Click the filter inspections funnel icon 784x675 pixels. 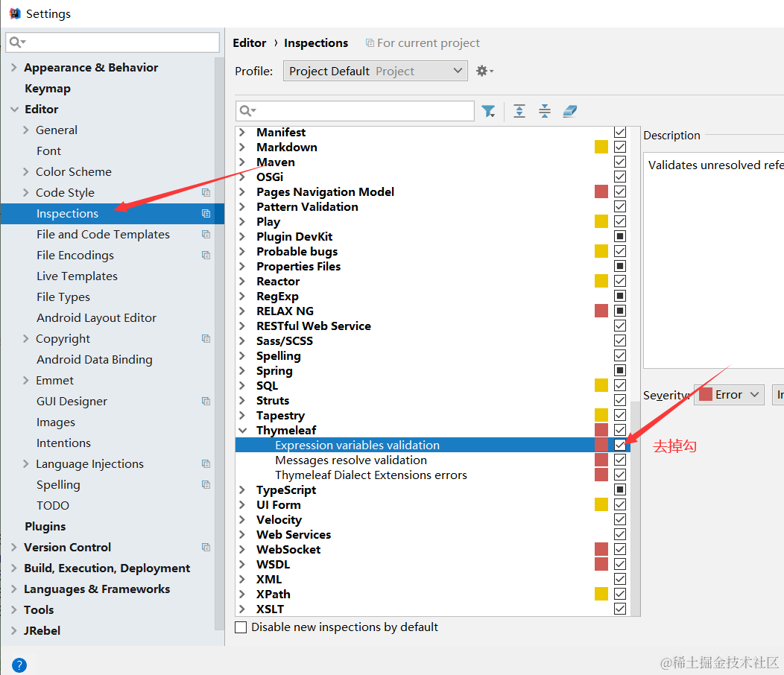pyautogui.click(x=488, y=111)
